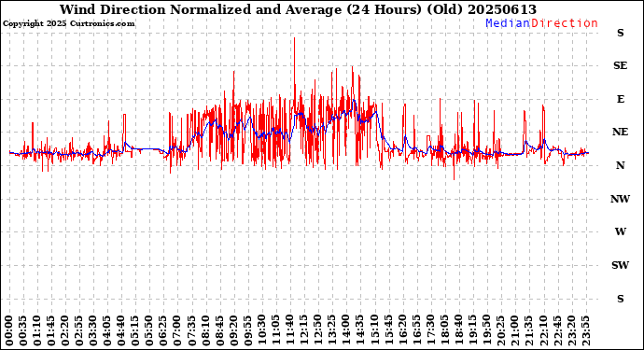The width and height of the screenshot is (644, 350).
Task: Click the 'SW' axis label
Action: (620, 265)
